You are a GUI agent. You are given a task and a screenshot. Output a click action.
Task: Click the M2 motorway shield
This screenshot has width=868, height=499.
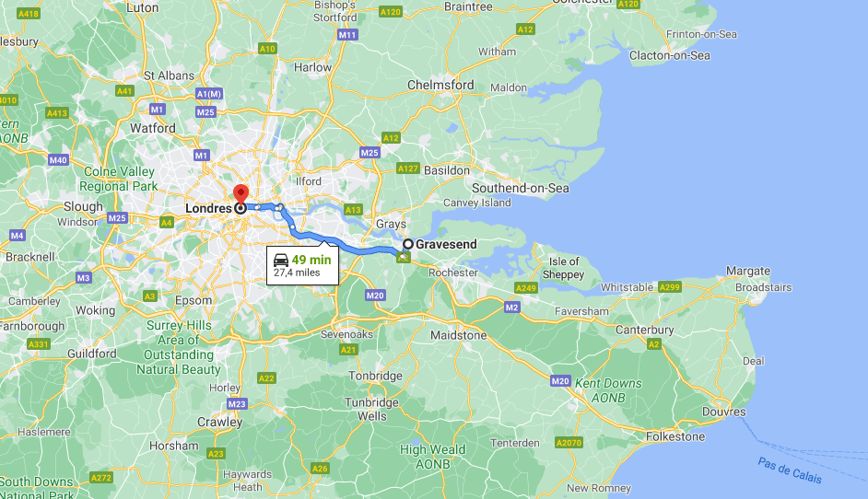[512, 307]
